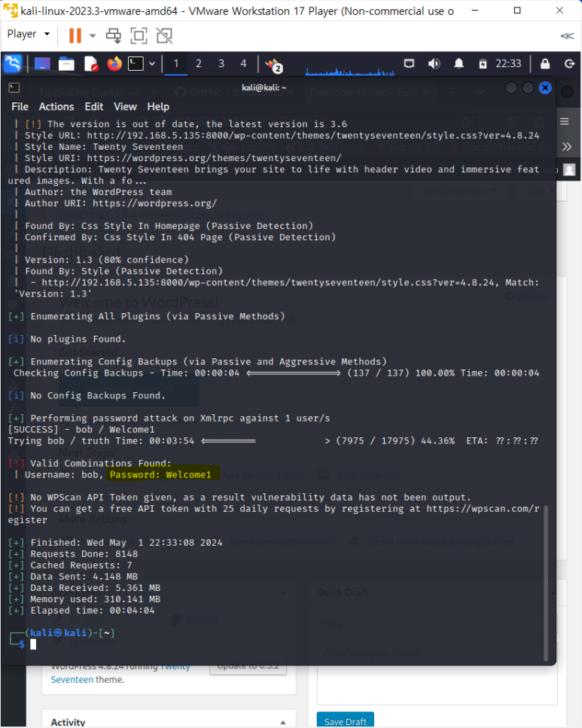Open the terminal File menu

click(20, 107)
